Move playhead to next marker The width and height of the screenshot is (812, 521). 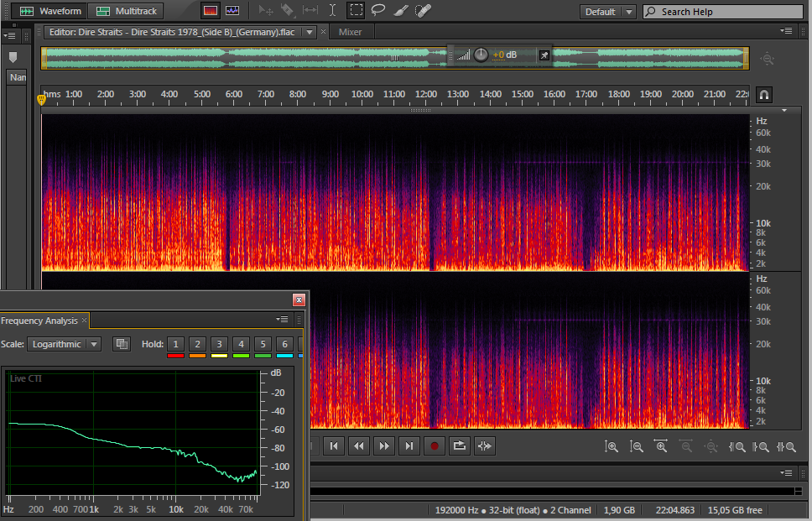tap(409, 445)
